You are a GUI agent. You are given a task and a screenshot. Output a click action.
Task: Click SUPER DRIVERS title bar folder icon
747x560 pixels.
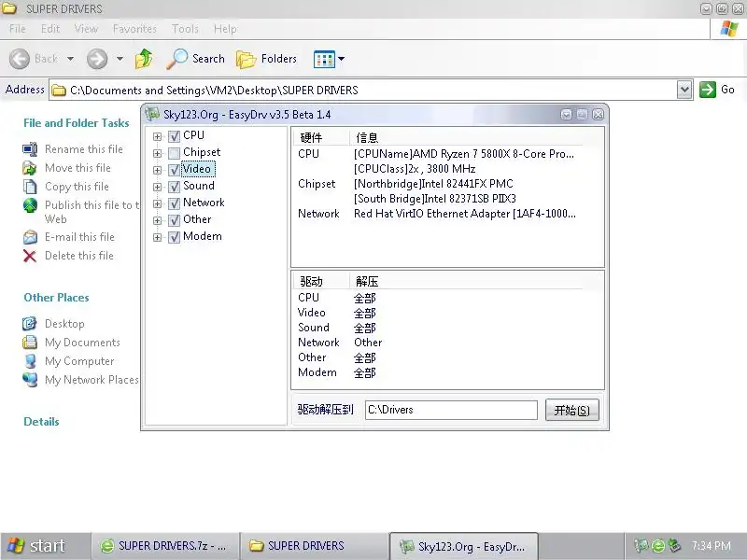point(8,8)
